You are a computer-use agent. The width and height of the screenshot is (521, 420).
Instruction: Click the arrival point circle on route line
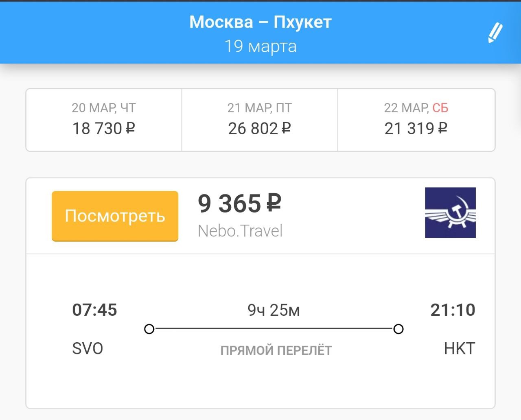coord(398,329)
